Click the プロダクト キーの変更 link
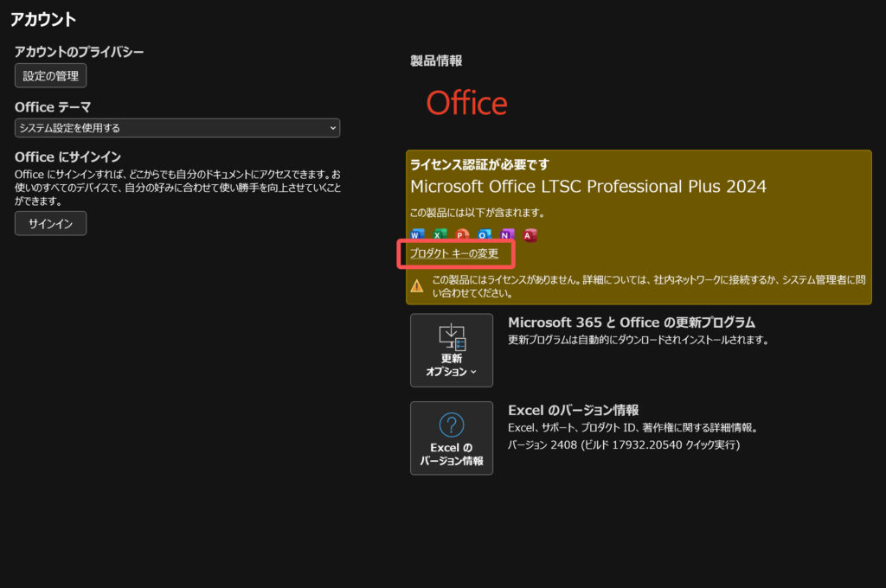 click(454, 253)
